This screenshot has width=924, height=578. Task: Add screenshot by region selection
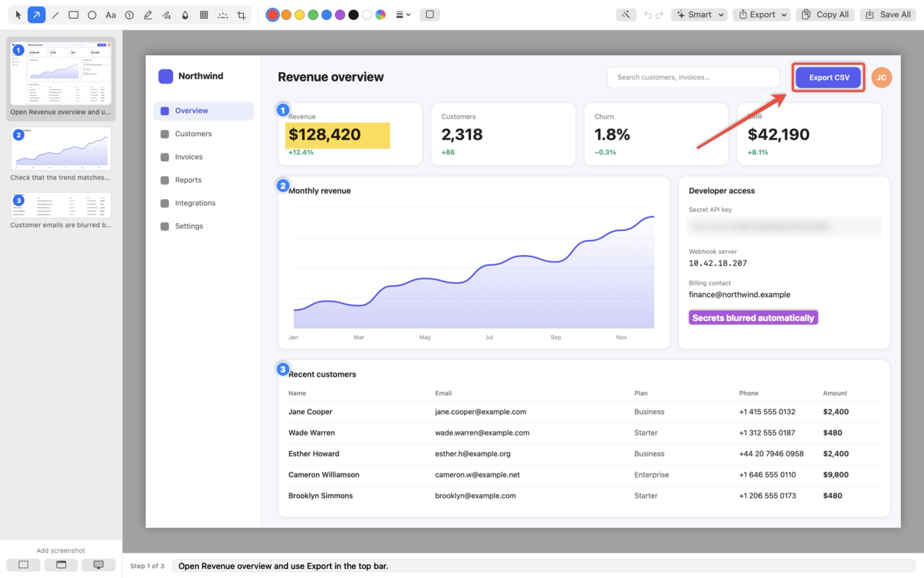[24, 565]
